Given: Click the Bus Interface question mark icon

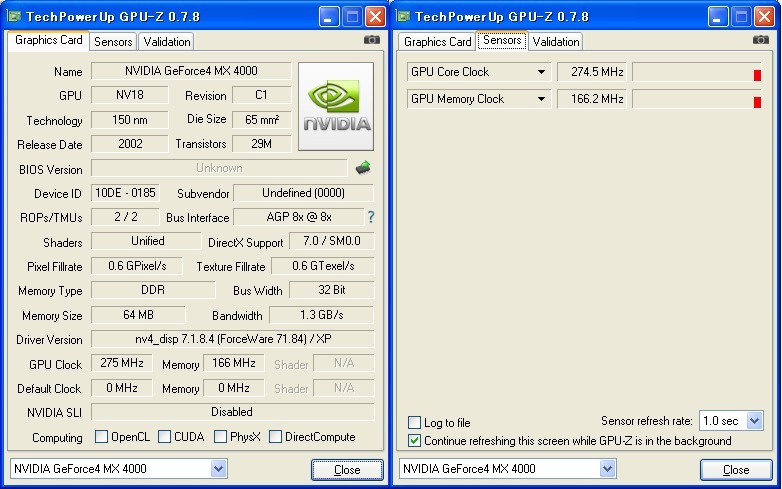Looking at the screenshot, I should pos(371,217).
